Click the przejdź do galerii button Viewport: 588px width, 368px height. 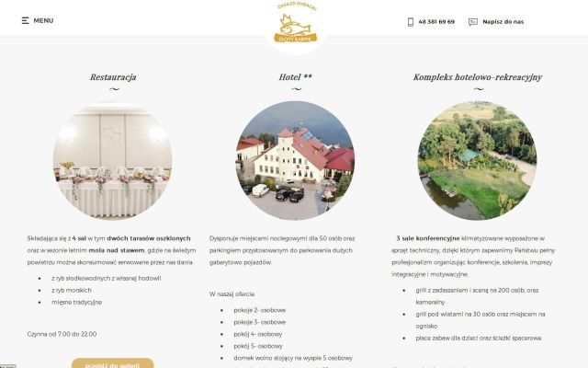(112, 363)
